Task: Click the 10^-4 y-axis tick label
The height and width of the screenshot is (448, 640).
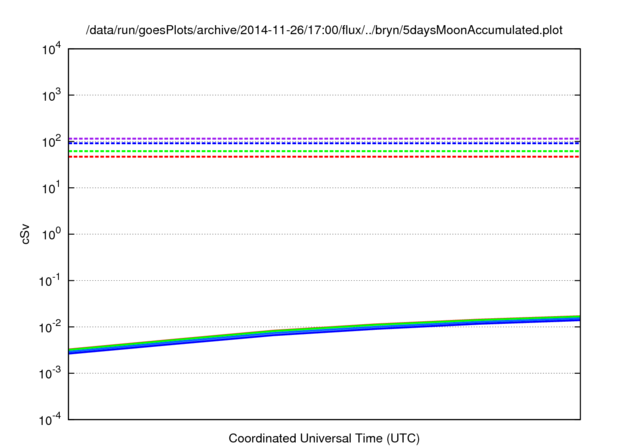Action: [50, 420]
